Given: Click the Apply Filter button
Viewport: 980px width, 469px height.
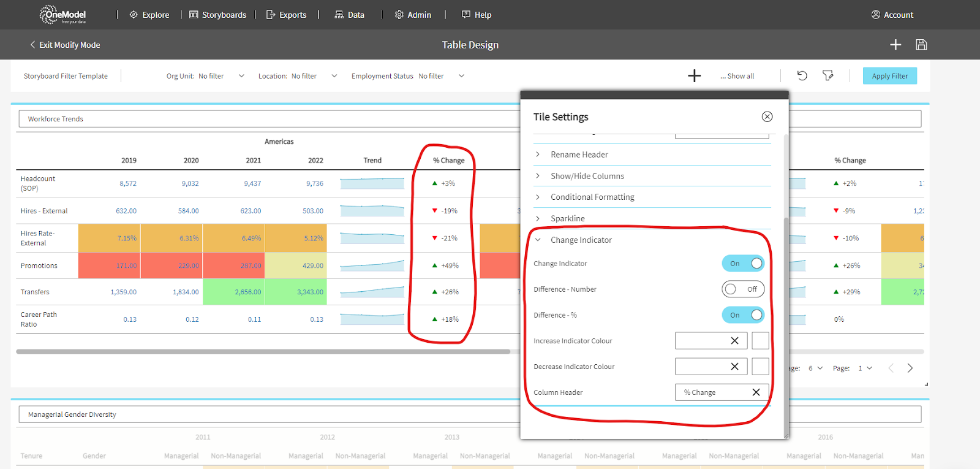Looking at the screenshot, I should (889, 76).
